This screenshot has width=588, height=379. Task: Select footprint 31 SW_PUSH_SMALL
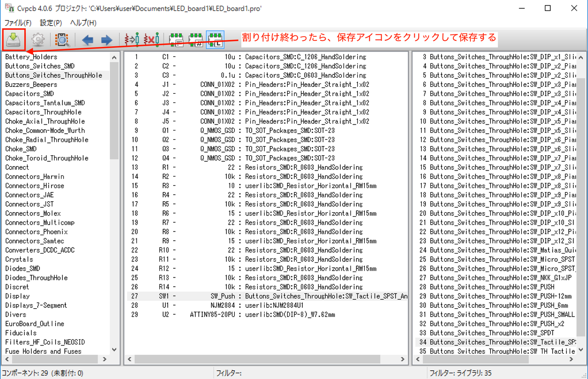point(495,314)
